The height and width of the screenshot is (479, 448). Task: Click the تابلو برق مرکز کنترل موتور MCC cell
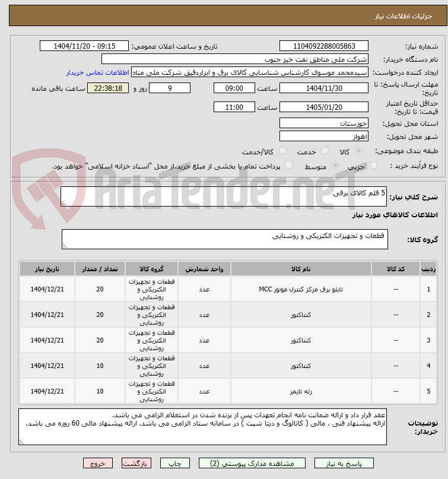[x=301, y=289]
